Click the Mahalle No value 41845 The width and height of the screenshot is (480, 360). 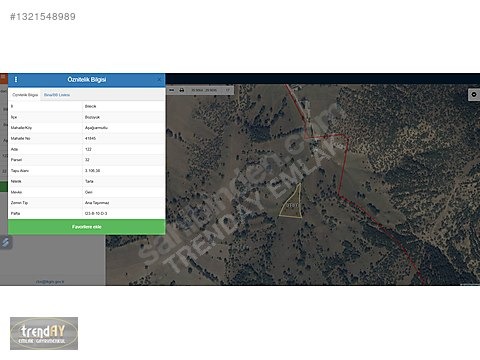[x=90, y=138]
